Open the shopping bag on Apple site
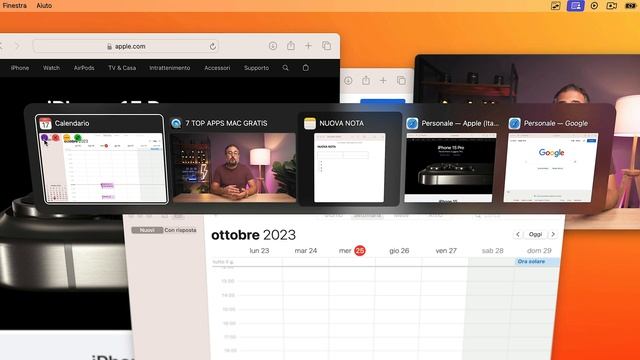Image resolution: width=640 pixels, height=360 pixels. coord(306,68)
